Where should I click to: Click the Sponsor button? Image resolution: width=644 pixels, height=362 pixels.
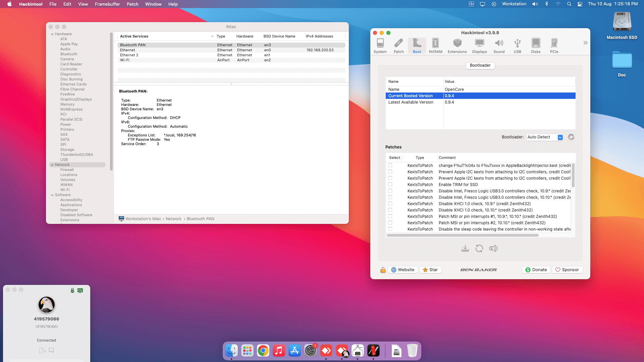point(567,270)
